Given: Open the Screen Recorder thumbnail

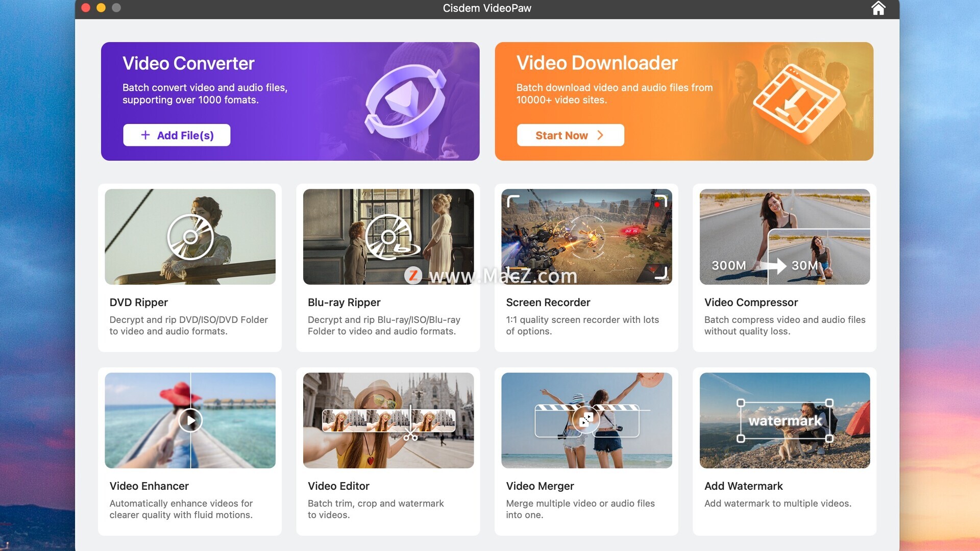Looking at the screenshot, I should [586, 237].
